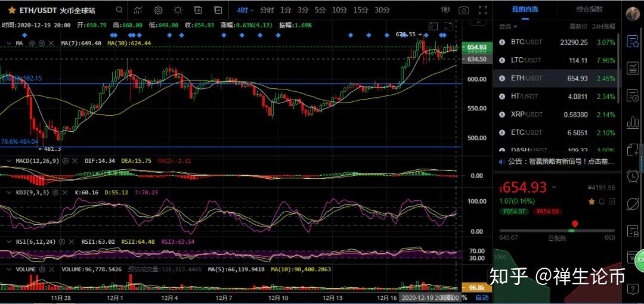Remove the MA indicator with its X
This screenshot has height=304, width=644.
pos(51,43)
